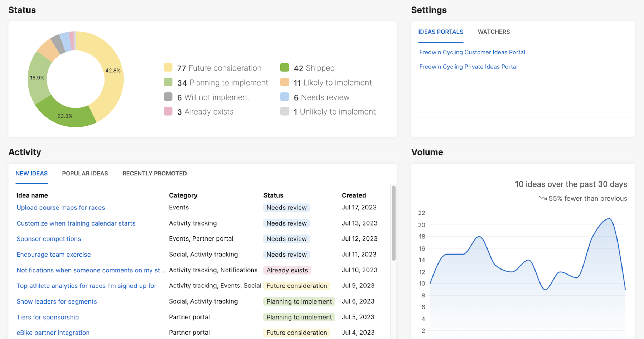Click the downward trend arrow icon in Volume
This screenshot has height=339, width=644.
(x=543, y=198)
